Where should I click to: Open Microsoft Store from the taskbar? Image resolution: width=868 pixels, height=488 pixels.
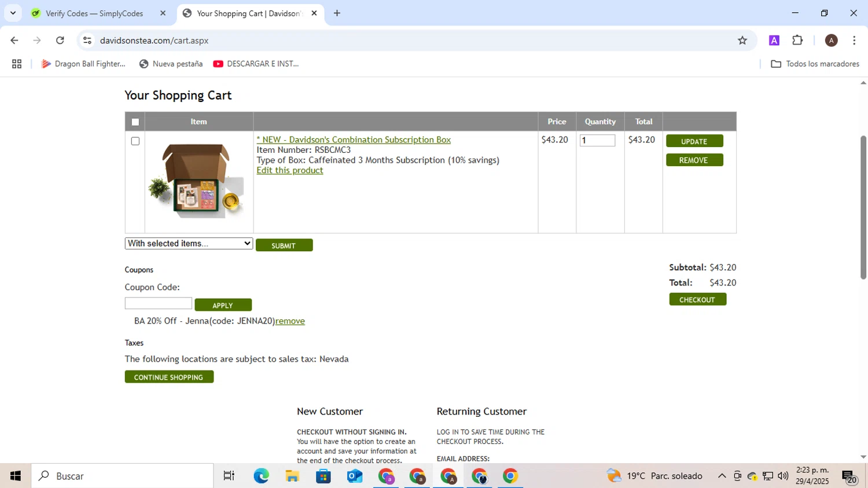(323, 476)
